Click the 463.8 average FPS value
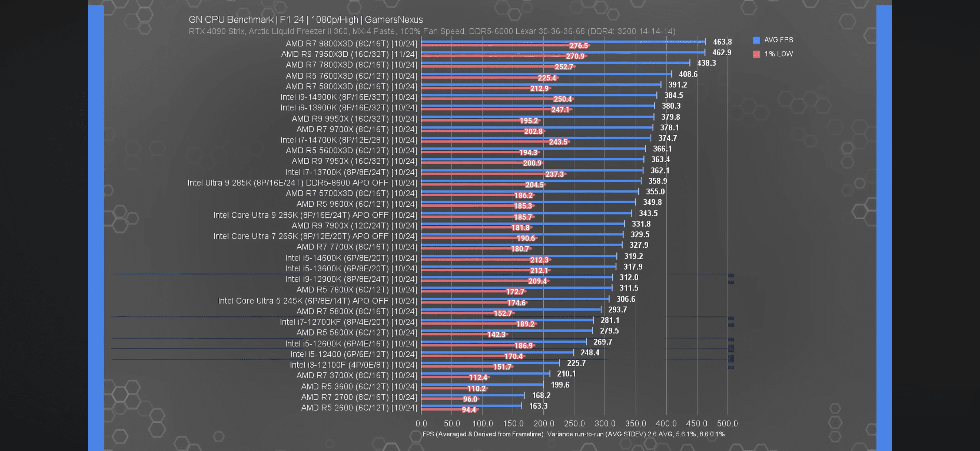This screenshot has height=451, width=980. [x=722, y=42]
